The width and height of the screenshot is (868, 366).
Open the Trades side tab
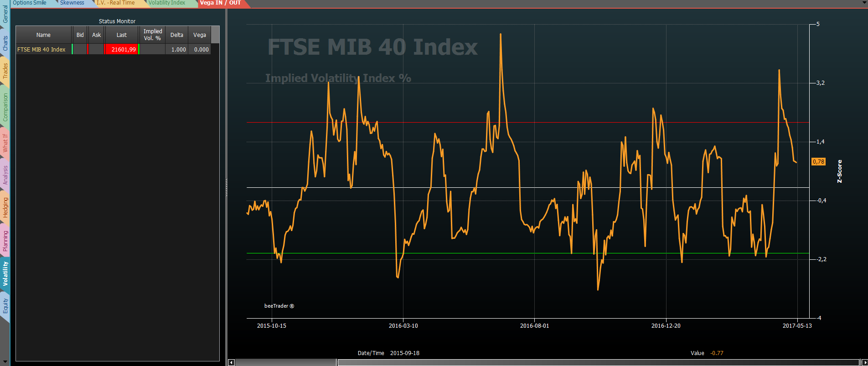click(5, 71)
